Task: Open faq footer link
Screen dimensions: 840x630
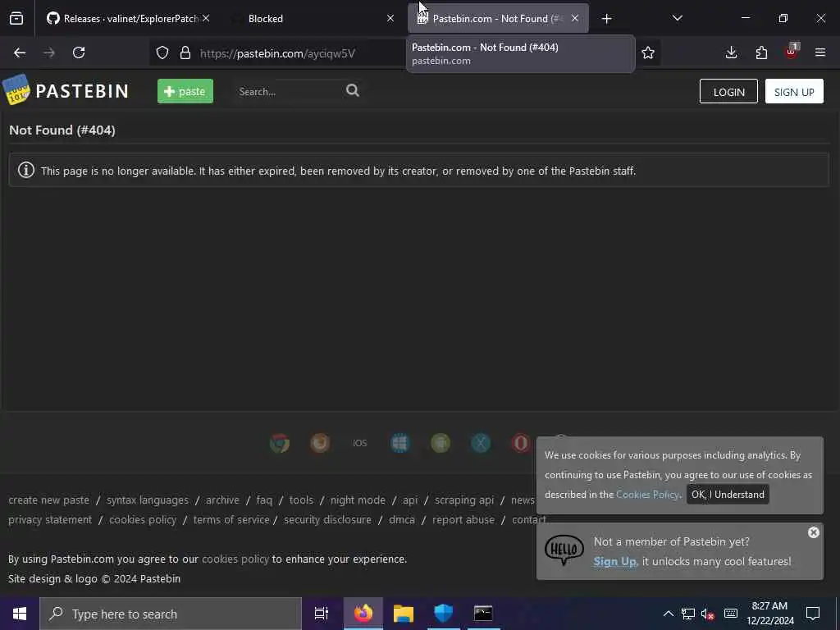Action: coord(264,500)
